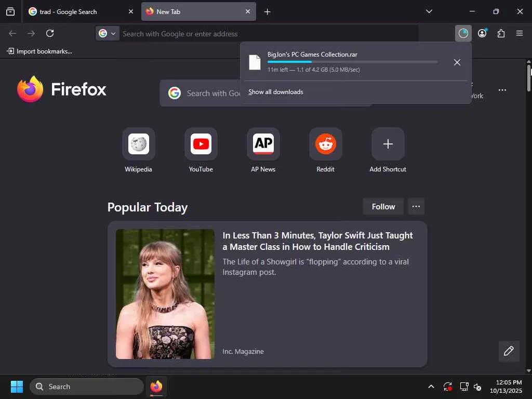This screenshot has width=532, height=399.
Task: Click Show all downloads
Action: (x=275, y=92)
